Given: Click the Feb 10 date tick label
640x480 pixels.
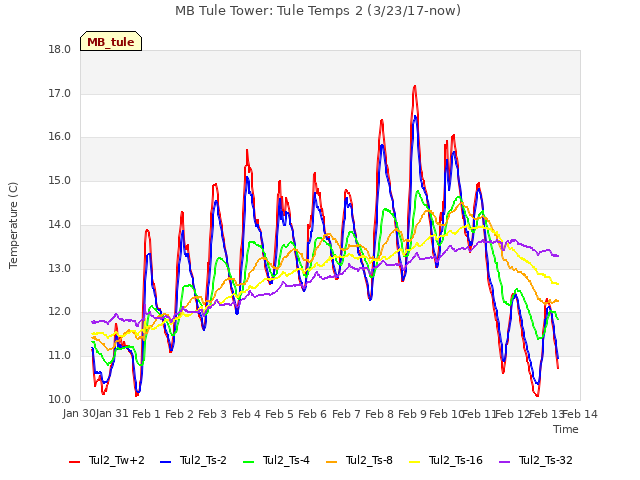Looking at the screenshot, I should pyautogui.click(x=446, y=414).
